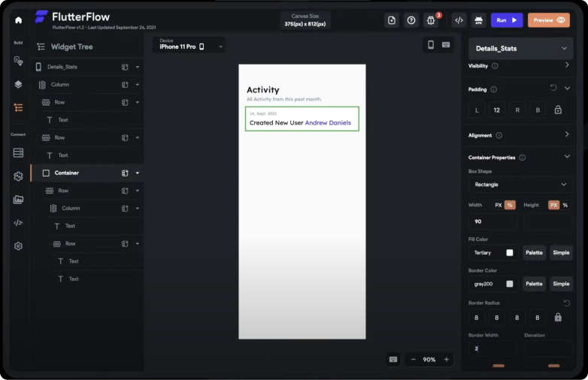Viewport: 588px width, 380px height.
Task: Open the layers stack icon in sidebar
Action: click(x=18, y=84)
